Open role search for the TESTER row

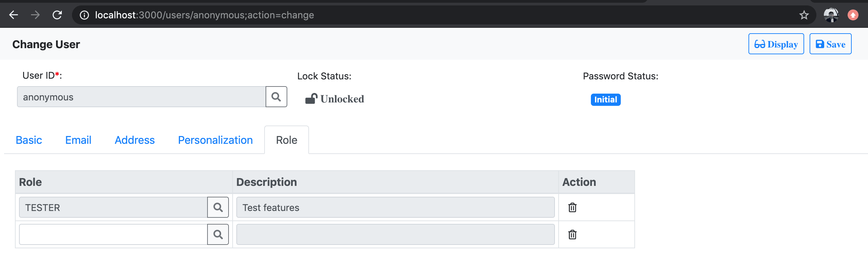[x=218, y=207]
